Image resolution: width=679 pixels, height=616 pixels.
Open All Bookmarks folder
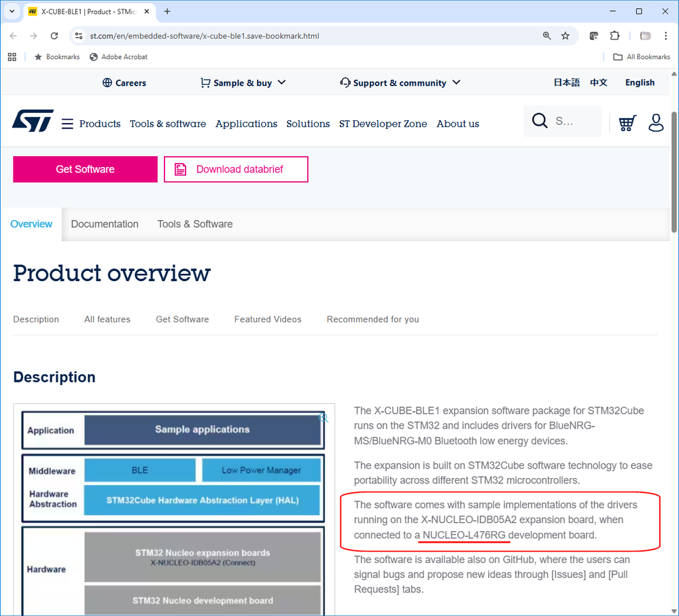(642, 56)
